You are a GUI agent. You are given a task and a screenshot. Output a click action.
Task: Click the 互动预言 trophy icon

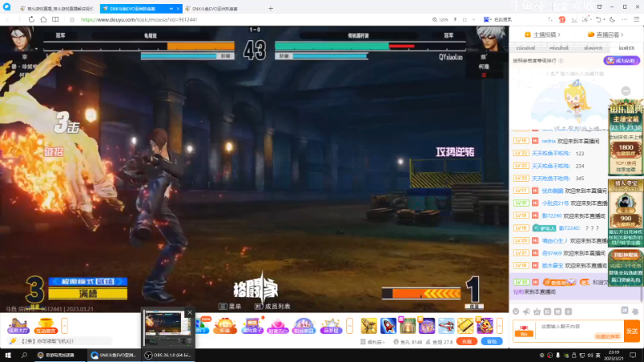46,326
